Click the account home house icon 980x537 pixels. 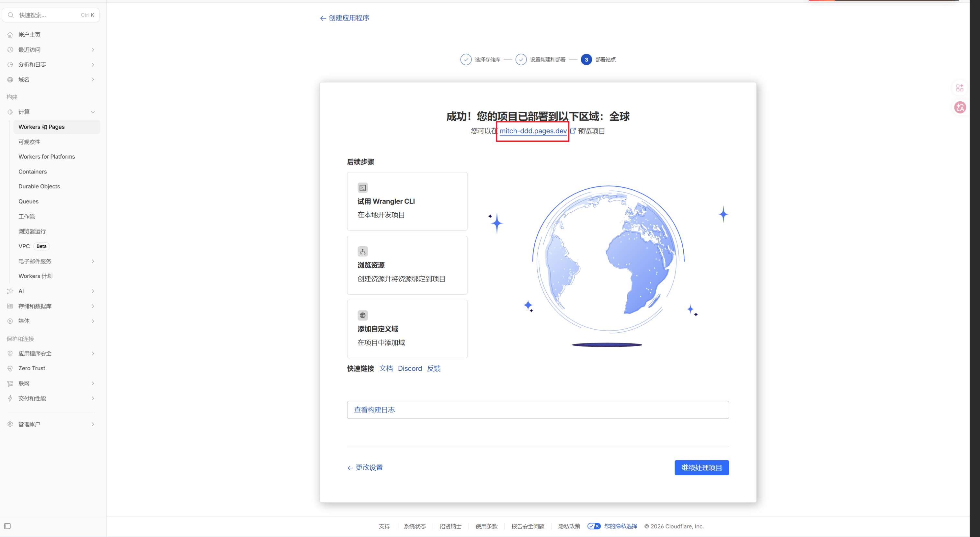click(10, 35)
